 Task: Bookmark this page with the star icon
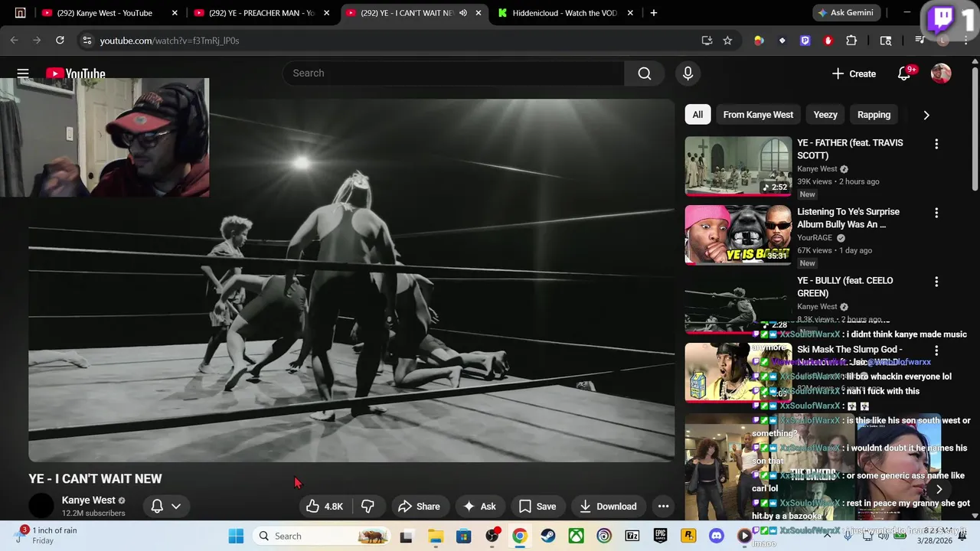(727, 41)
